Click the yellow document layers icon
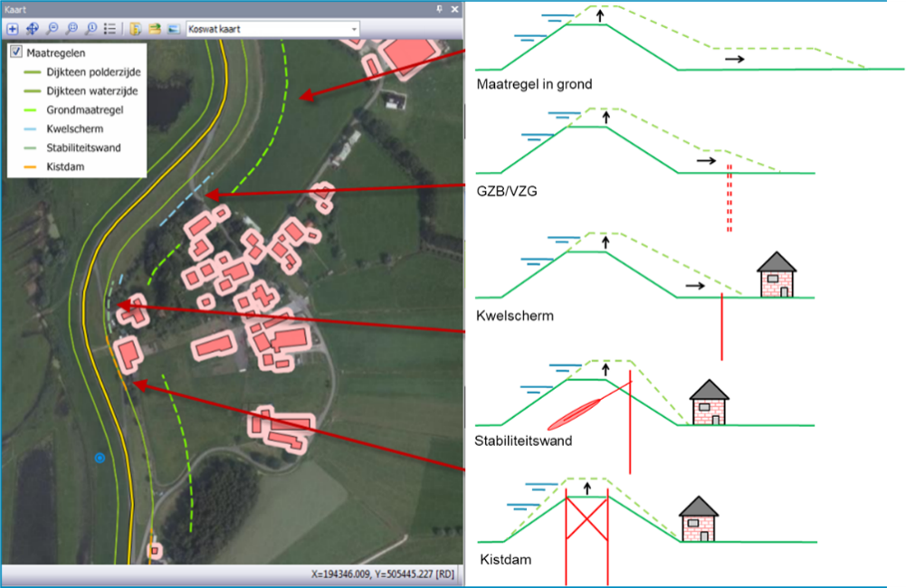 tap(135, 28)
